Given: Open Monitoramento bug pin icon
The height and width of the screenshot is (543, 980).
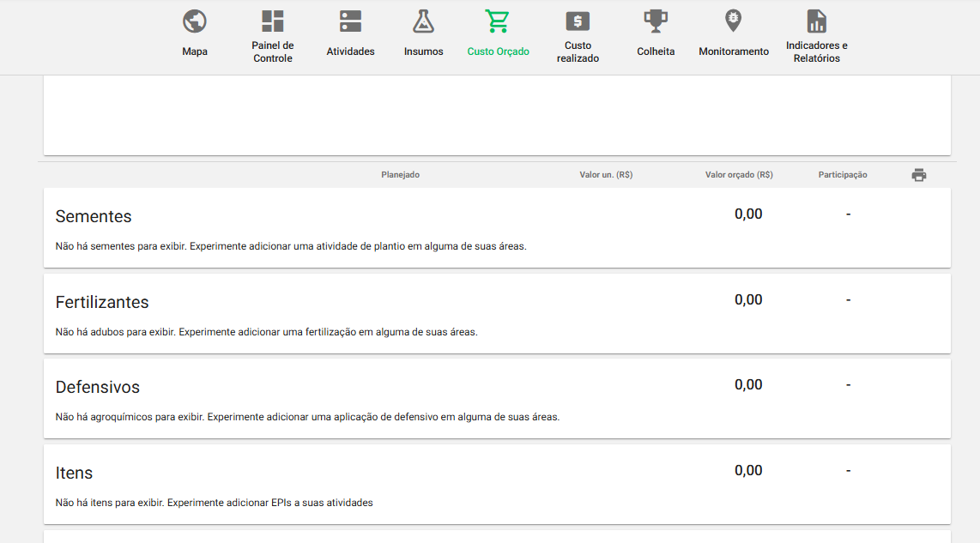Looking at the screenshot, I should pos(733,21).
